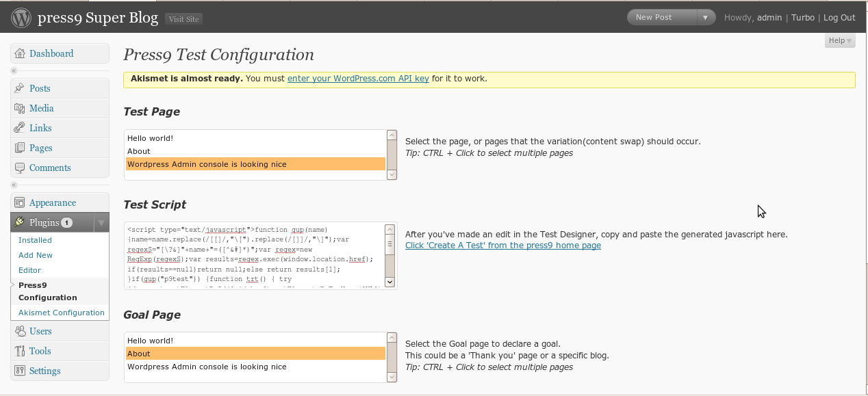
Task: Collapse sidebar arrow below Comments
Action: pos(14,185)
